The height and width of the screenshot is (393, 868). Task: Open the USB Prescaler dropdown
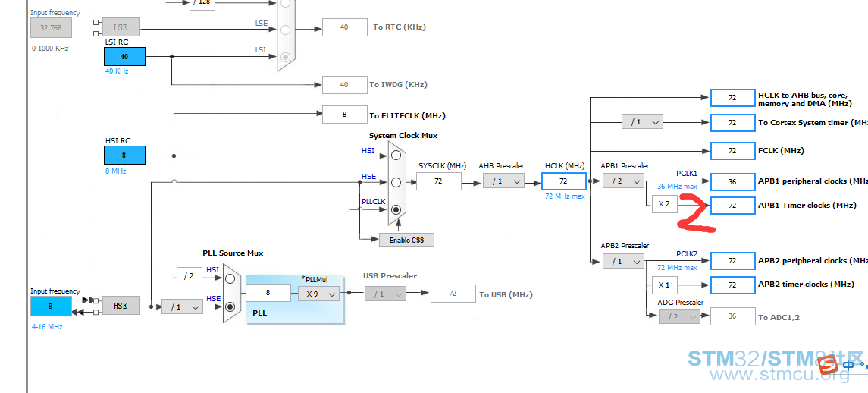(385, 294)
